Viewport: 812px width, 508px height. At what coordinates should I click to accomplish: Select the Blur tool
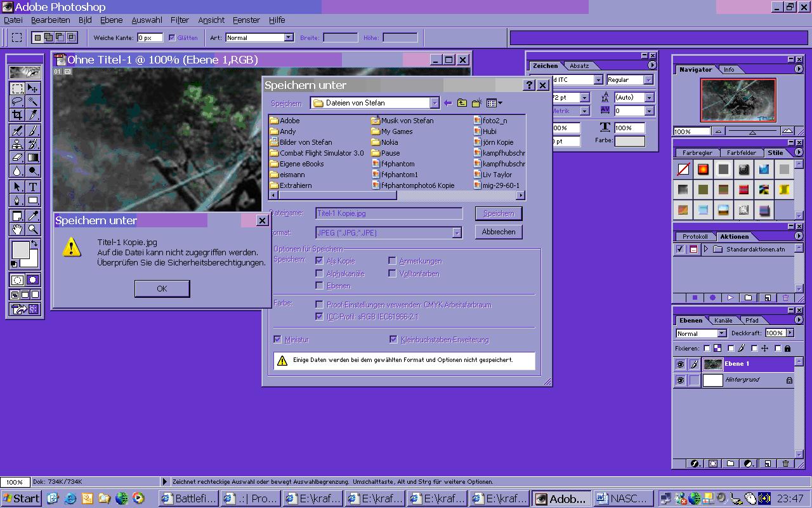point(17,171)
